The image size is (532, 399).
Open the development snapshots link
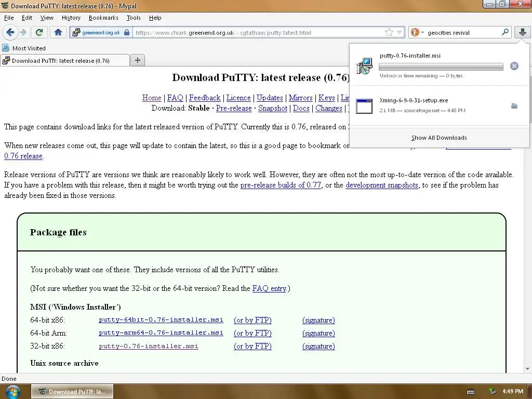(382, 185)
